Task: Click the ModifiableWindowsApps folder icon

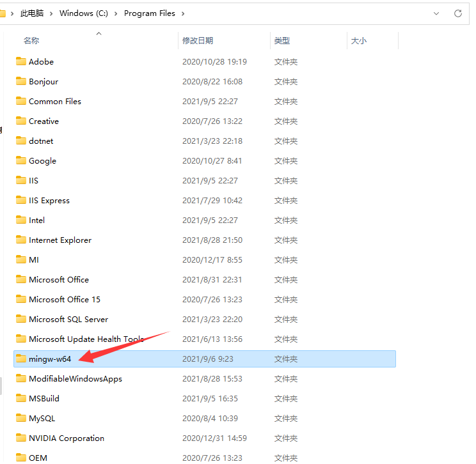Action: coord(21,378)
